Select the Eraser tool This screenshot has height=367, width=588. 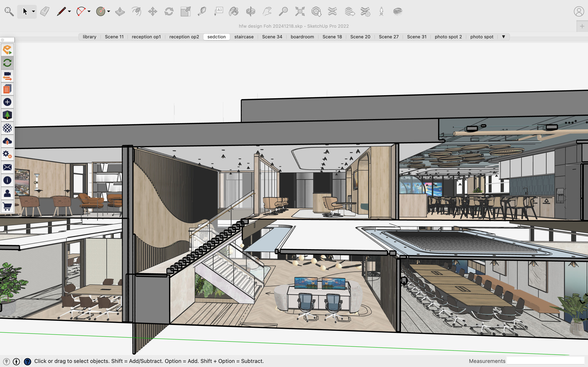coord(45,11)
